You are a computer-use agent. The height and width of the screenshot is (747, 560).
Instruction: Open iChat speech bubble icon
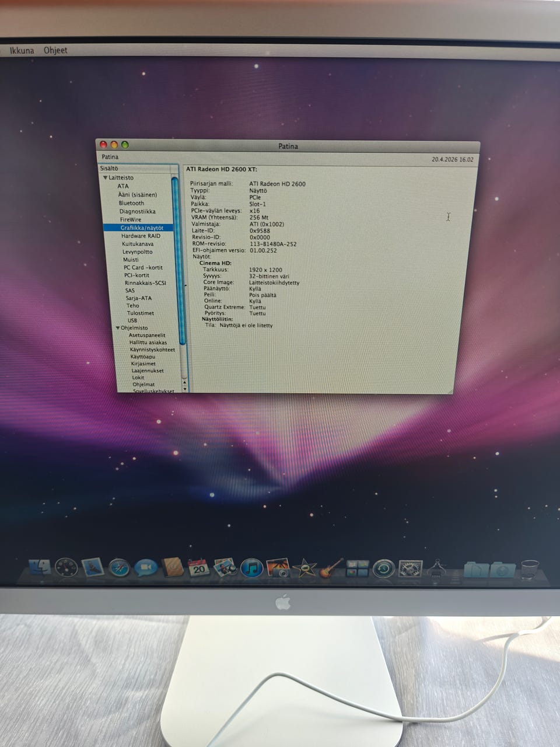[146, 567]
